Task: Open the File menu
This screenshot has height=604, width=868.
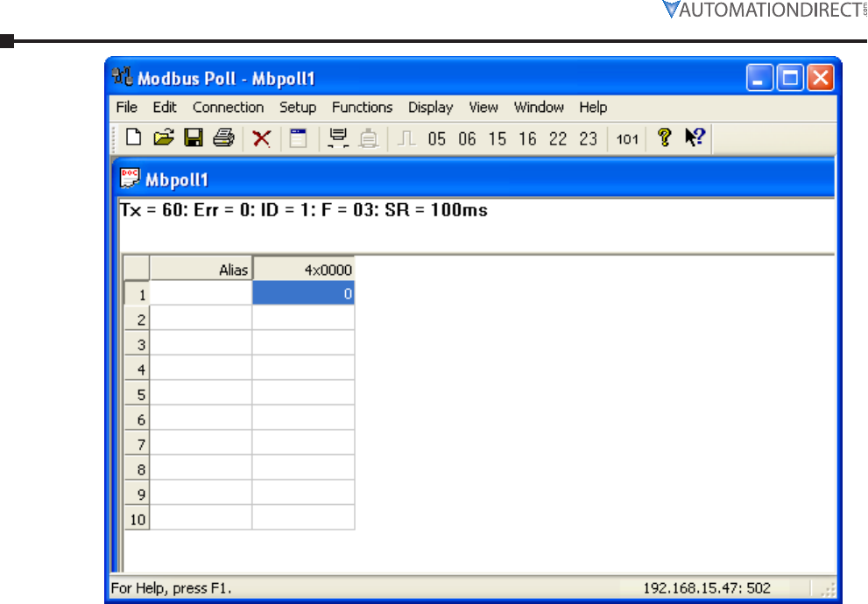Action: [x=127, y=107]
